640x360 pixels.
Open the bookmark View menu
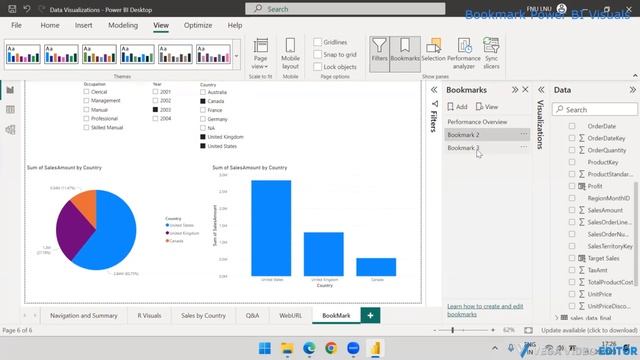[x=487, y=107]
